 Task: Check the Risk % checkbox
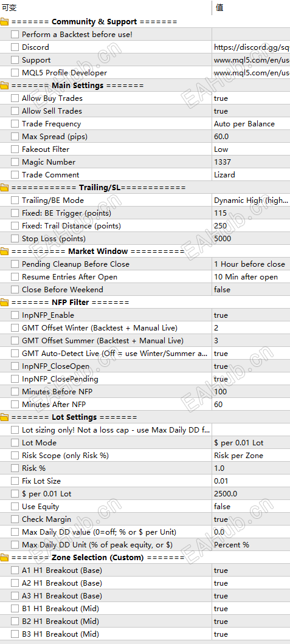click(15, 468)
